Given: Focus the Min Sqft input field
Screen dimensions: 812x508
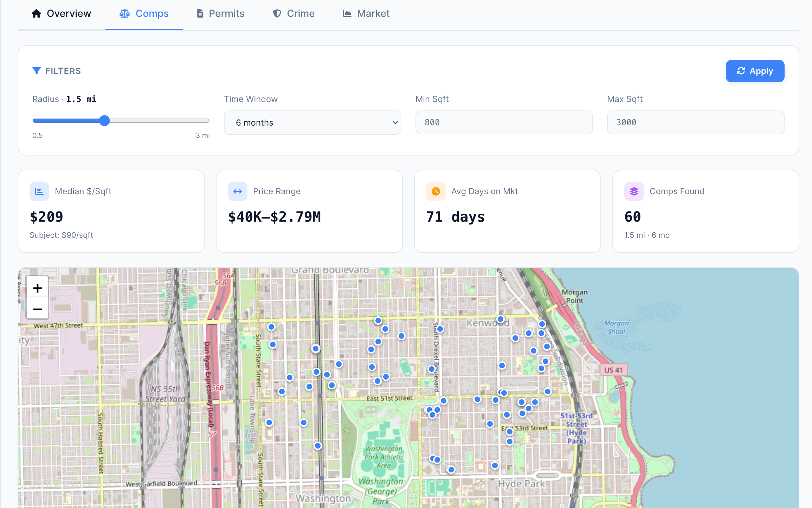Looking at the screenshot, I should click(504, 122).
